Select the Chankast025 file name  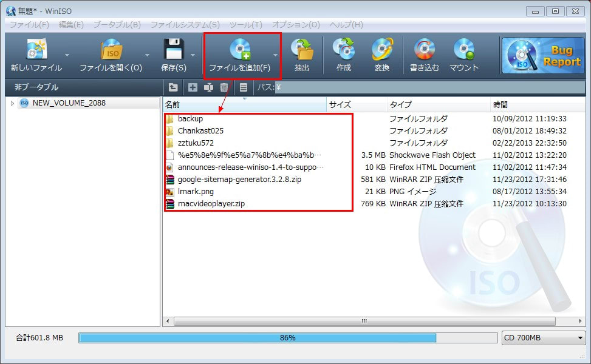pyautogui.click(x=200, y=131)
